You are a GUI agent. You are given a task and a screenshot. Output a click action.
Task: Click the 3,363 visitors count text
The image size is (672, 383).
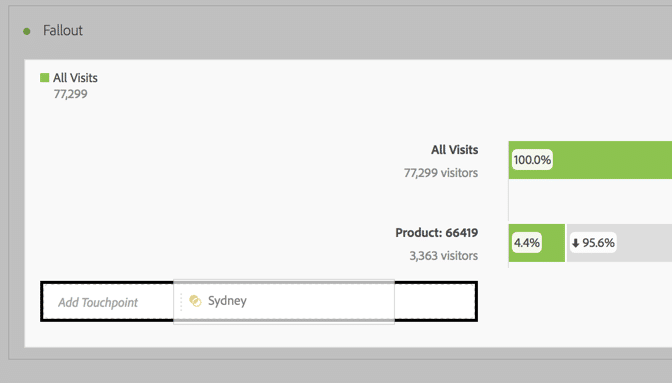(444, 256)
